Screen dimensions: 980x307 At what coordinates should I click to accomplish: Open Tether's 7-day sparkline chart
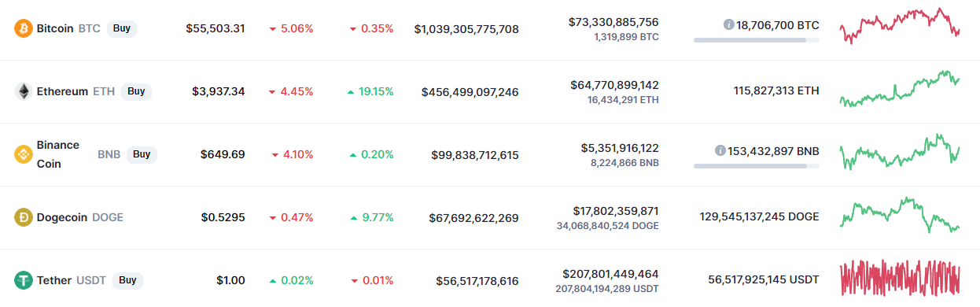(x=900, y=279)
